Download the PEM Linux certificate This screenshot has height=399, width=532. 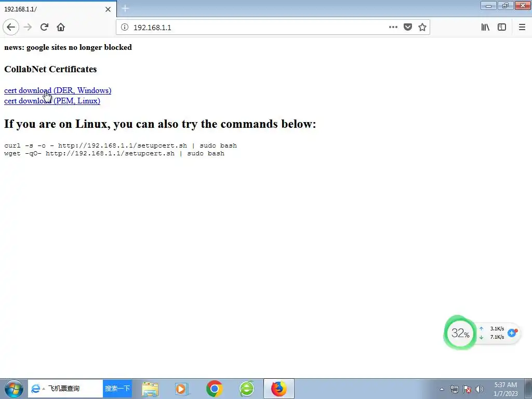pyautogui.click(x=52, y=101)
